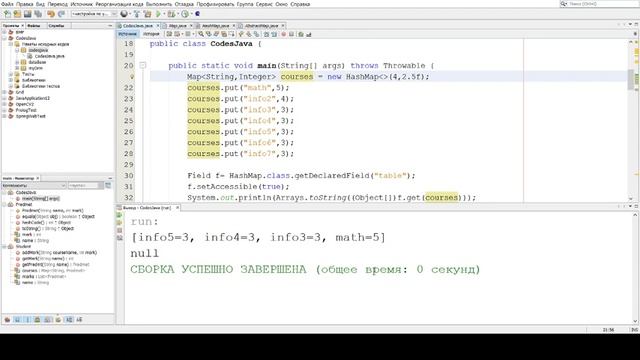Click the red Start Macro Recording icon

coord(284,34)
